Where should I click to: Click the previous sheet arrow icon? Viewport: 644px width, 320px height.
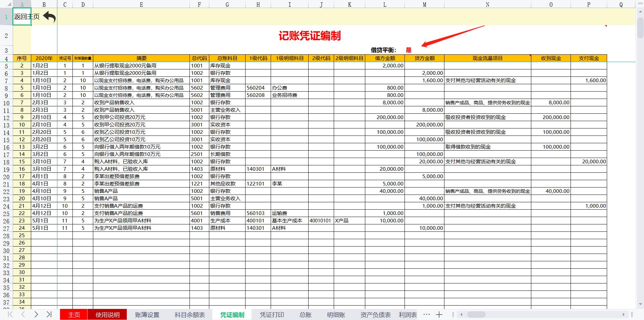coord(23,315)
